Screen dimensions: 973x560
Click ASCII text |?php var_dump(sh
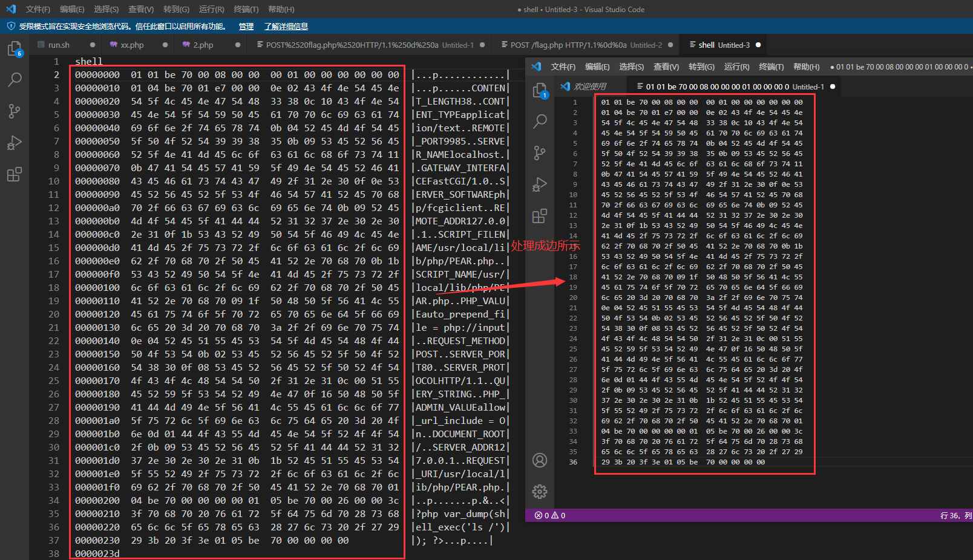[460, 513]
